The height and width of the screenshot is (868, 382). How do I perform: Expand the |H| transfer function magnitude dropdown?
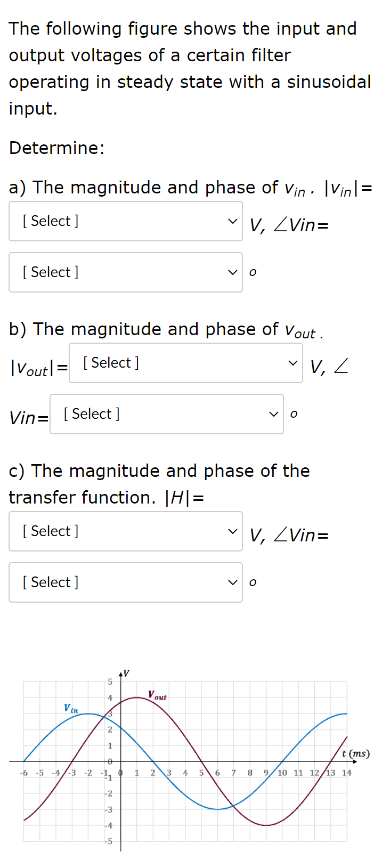pyautogui.click(x=126, y=531)
